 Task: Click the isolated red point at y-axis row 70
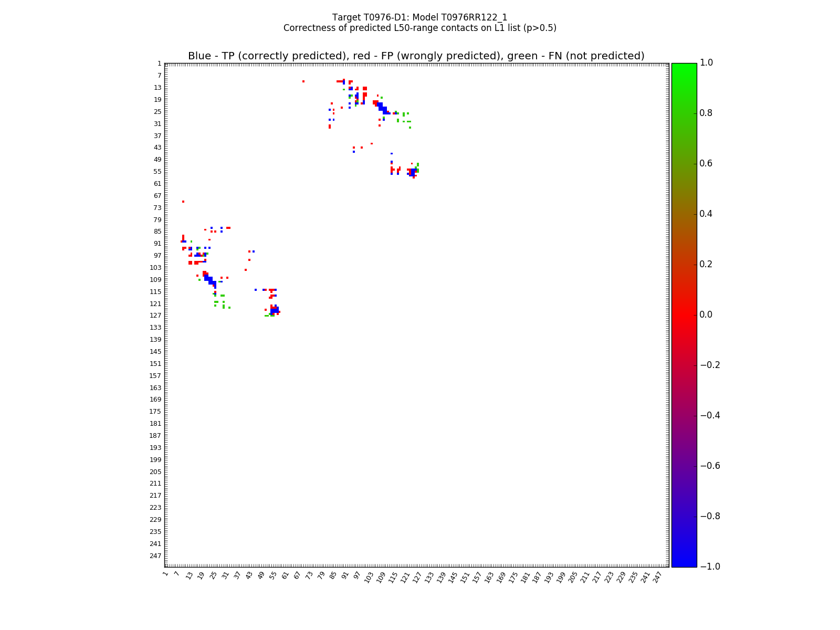(183, 202)
